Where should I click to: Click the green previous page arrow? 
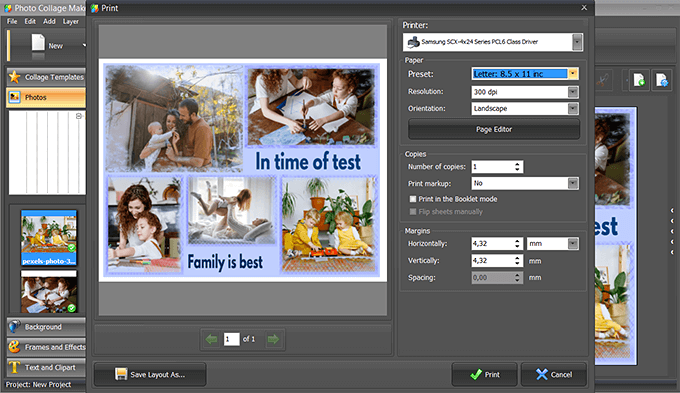(211, 339)
